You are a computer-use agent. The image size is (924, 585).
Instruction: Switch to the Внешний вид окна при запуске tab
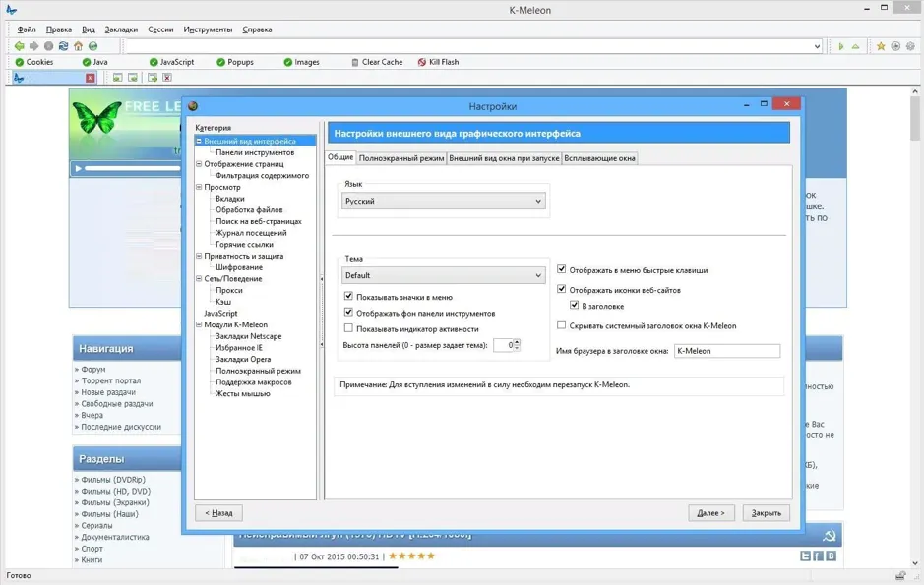505,158
